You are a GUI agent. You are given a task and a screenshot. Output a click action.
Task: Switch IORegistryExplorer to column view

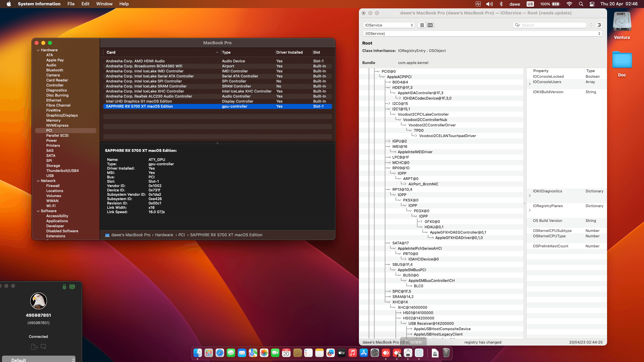click(x=430, y=25)
